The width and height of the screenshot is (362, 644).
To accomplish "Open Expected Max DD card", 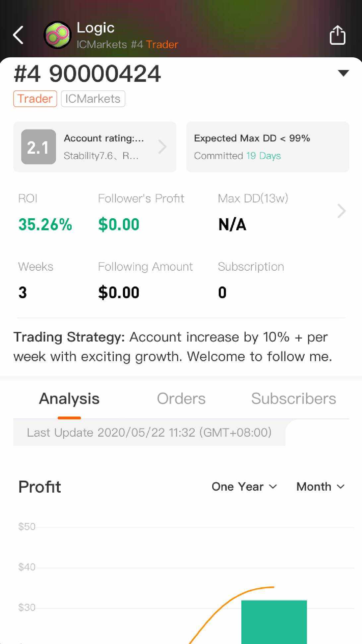I will click(268, 147).
